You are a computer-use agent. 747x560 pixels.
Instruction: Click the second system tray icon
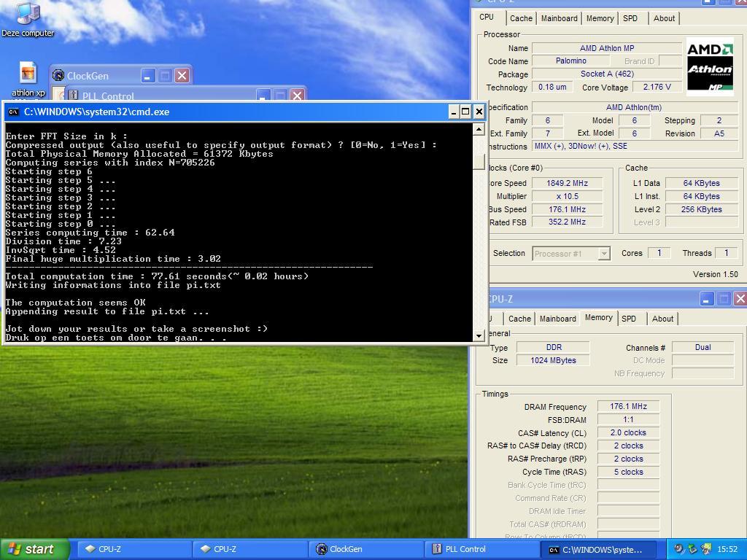tap(693, 549)
